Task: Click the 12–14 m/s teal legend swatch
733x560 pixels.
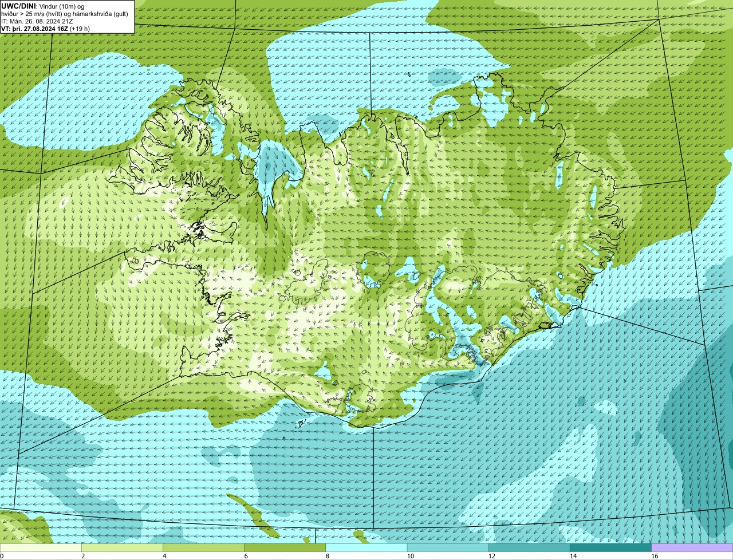Action: [529, 547]
